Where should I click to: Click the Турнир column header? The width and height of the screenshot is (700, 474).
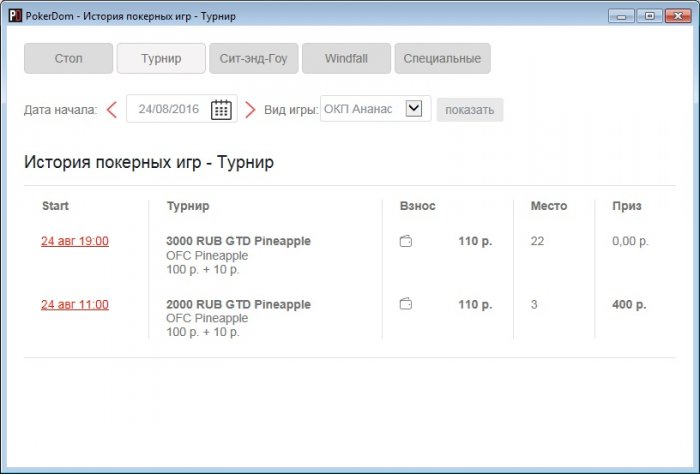tap(188, 206)
